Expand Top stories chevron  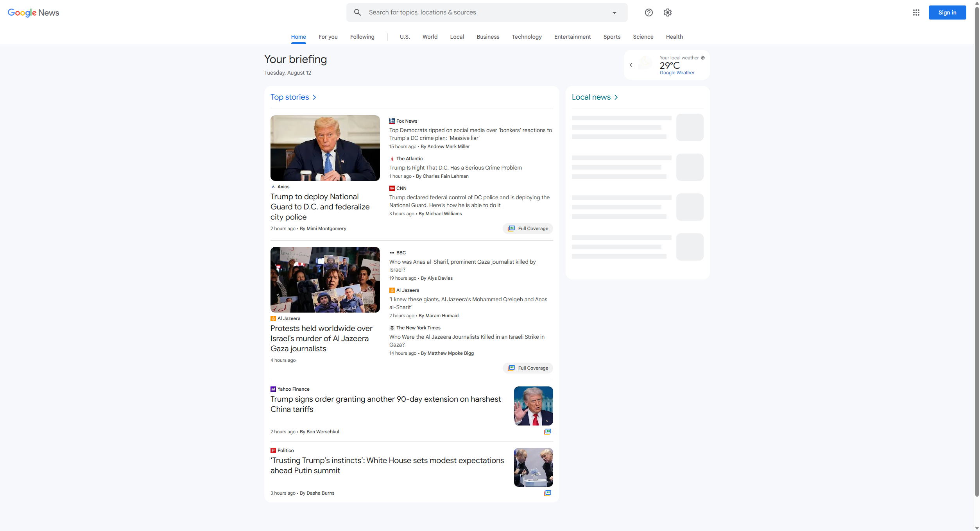314,97
